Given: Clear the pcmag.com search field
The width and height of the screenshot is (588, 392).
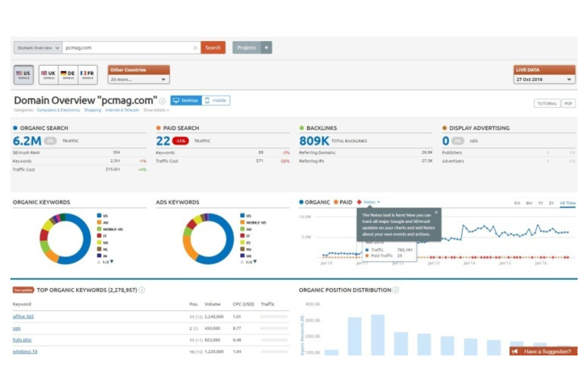Looking at the screenshot, I should (x=195, y=48).
